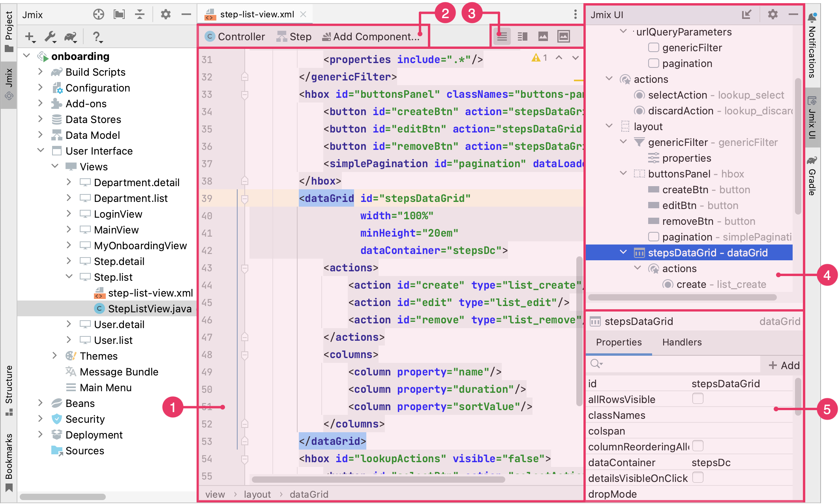Open the editor tabs three-dot menu
The width and height of the screenshot is (840, 504).
coord(576,15)
